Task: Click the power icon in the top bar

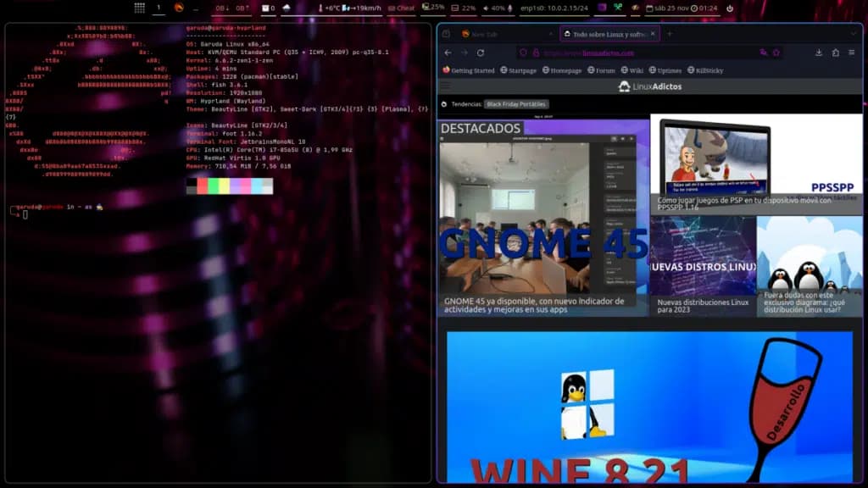Action: [730, 8]
